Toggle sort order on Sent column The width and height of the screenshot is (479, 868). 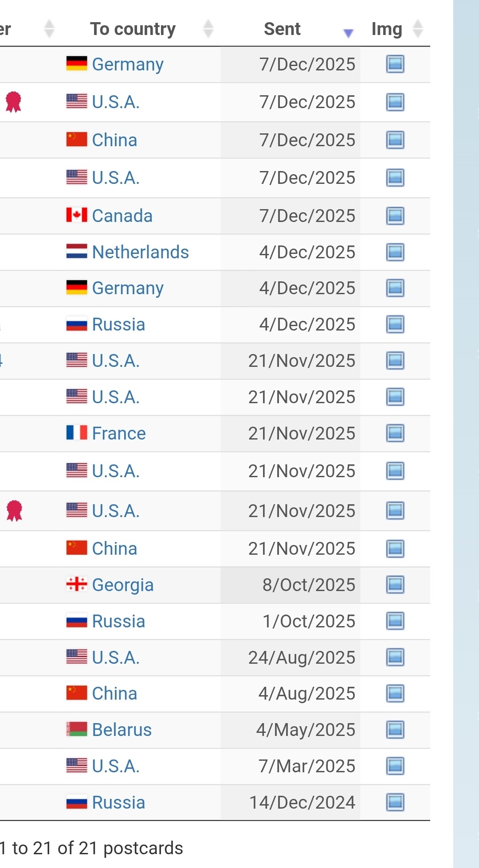[x=282, y=29]
